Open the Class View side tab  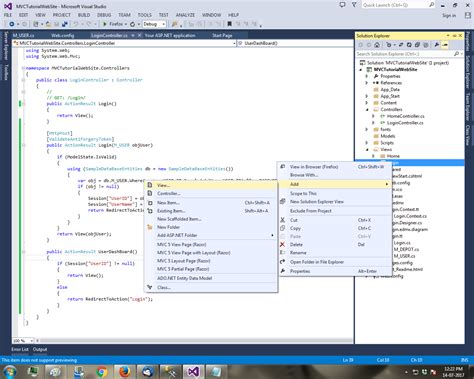468,135
